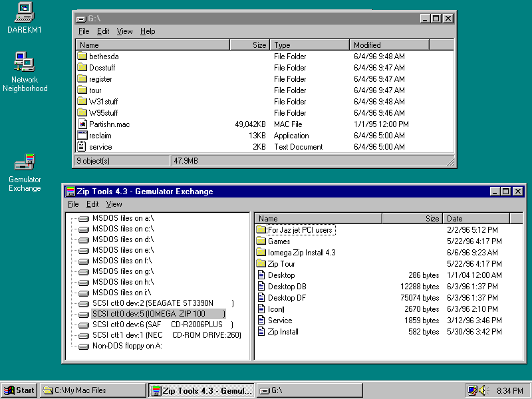Select MSDOS files on f:\ in the tree
532x399 pixels.
pos(122,261)
